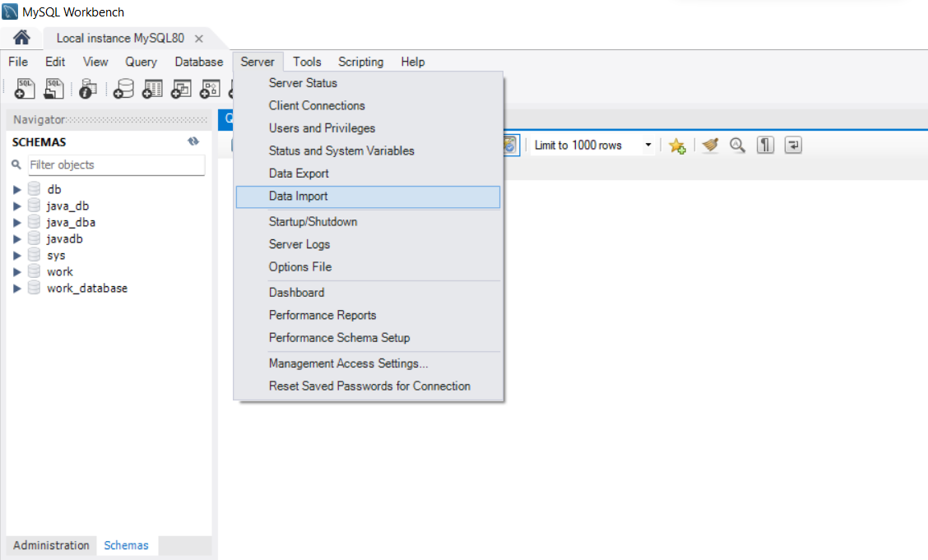Open the Limit to 1000 rows dropdown
Screen dimensions: 928x560
(x=648, y=145)
